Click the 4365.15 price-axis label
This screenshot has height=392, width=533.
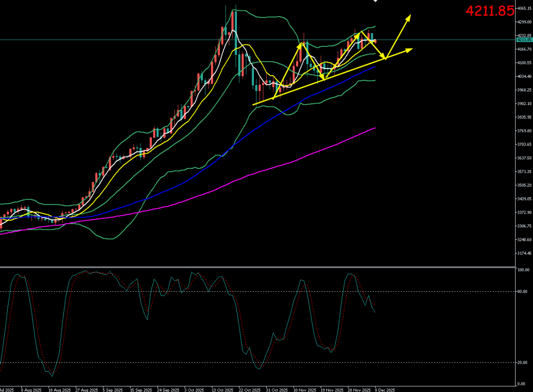tap(524, 9)
